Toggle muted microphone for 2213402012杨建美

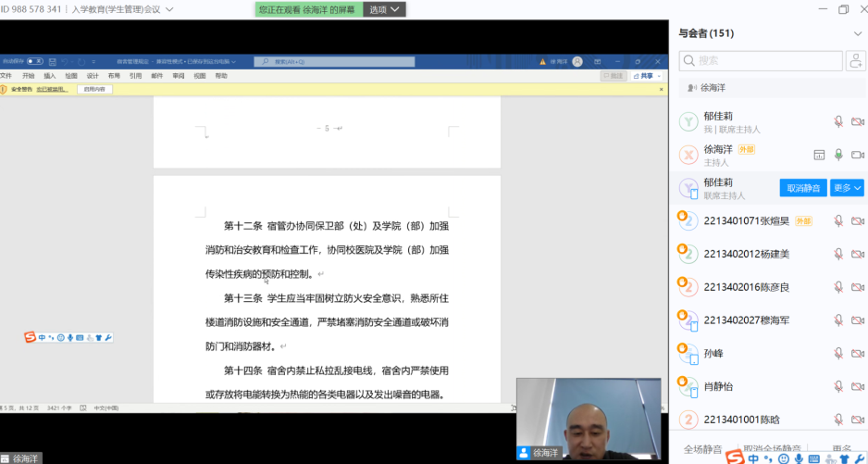click(x=838, y=254)
